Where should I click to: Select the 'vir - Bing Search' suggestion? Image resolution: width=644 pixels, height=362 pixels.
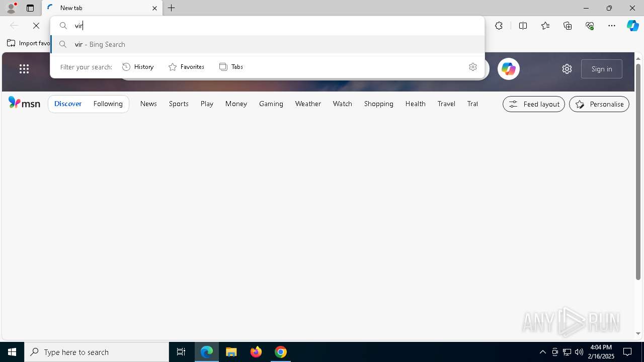coord(267,44)
